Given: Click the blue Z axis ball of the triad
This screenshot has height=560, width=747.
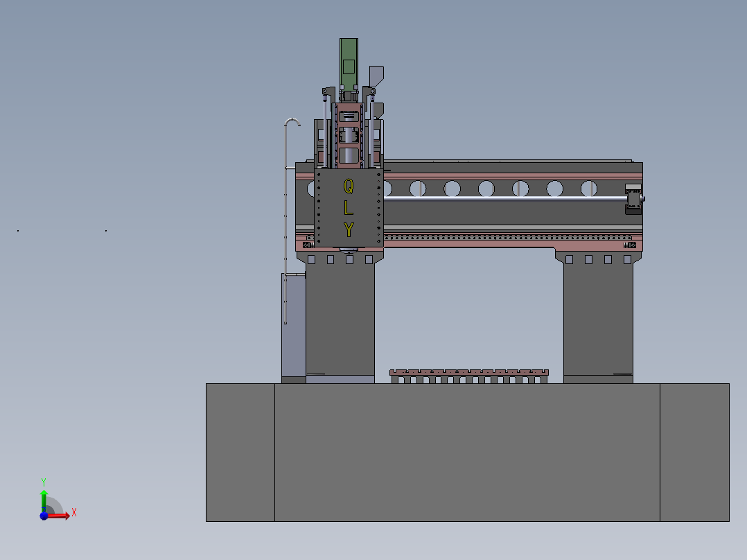Looking at the screenshot, I should pyautogui.click(x=44, y=516).
